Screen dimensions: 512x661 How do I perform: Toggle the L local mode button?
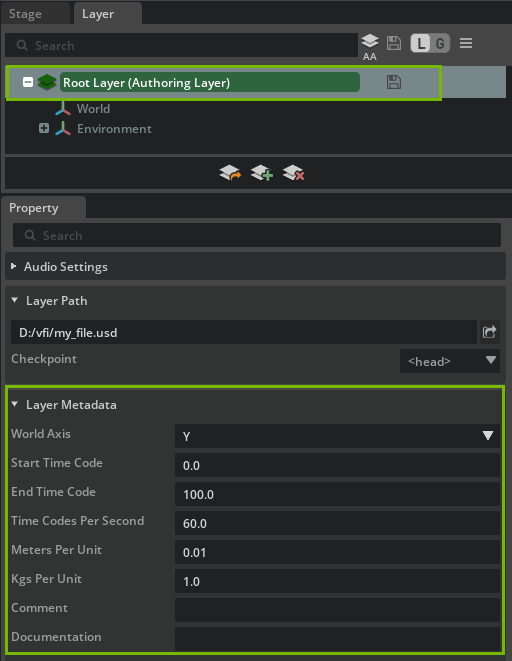click(x=421, y=43)
